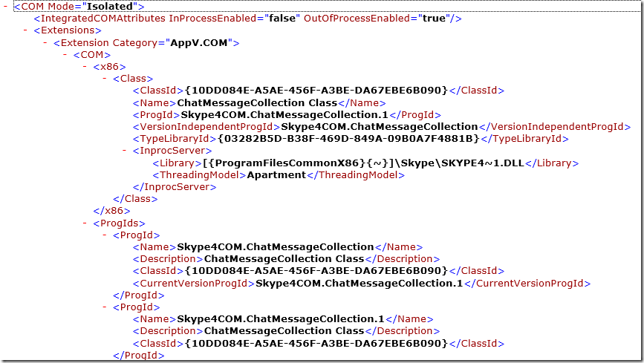
Task: Click the CurrentVersionProgId value Skype4COM.ChatMessageCollection.1
Action: click(x=360, y=284)
